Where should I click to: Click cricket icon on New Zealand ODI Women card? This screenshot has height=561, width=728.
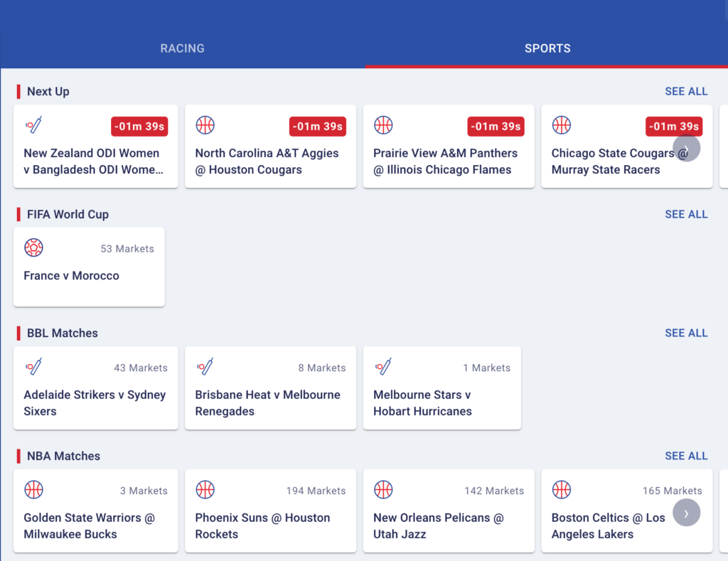click(34, 125)
